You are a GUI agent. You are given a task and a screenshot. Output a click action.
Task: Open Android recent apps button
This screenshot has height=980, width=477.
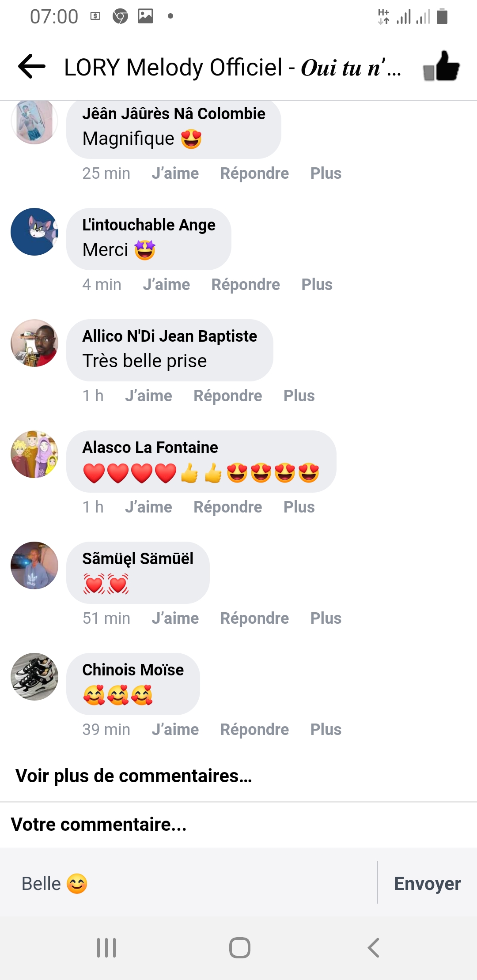pyautogui.click(x=106, y=947)
